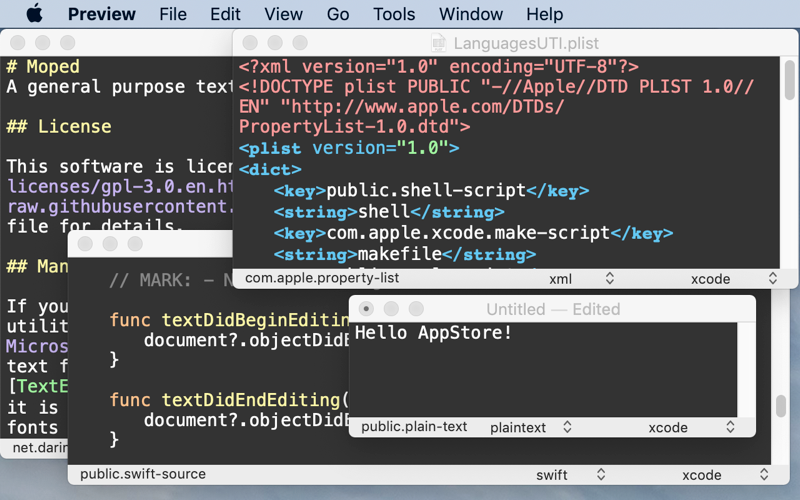Click the "Untitled — Edited" window title
This screenshot has height=500, width=800.
(x=553, y=309)
